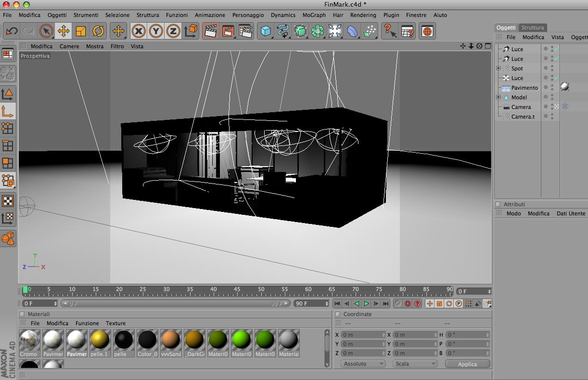Image resolution: width=588 pixels, height=380 pixels.
Task: Select the Scale tool
Action: pos(81,31)
